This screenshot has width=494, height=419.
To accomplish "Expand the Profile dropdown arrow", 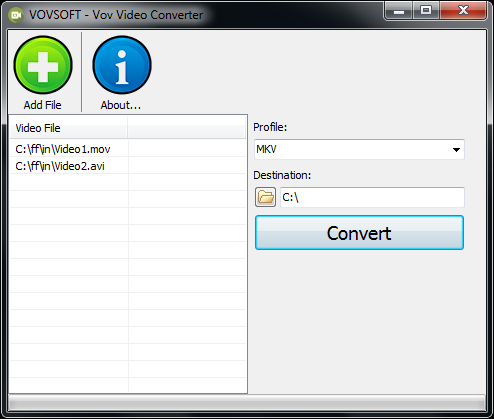I will coord(456,150).
